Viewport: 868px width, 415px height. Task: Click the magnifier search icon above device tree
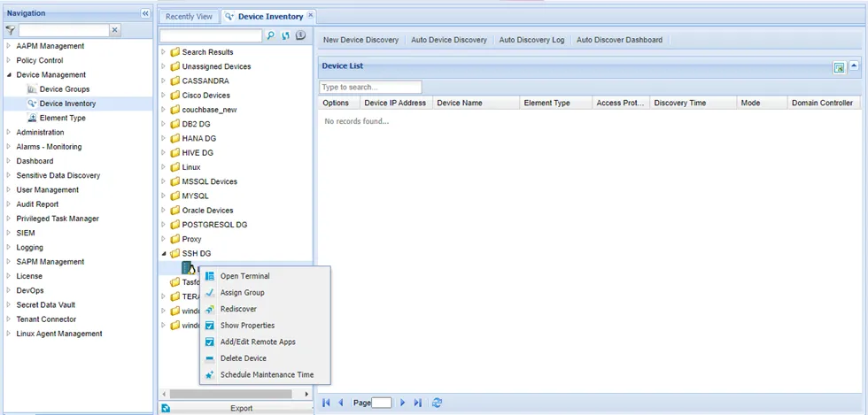point(271,35)
